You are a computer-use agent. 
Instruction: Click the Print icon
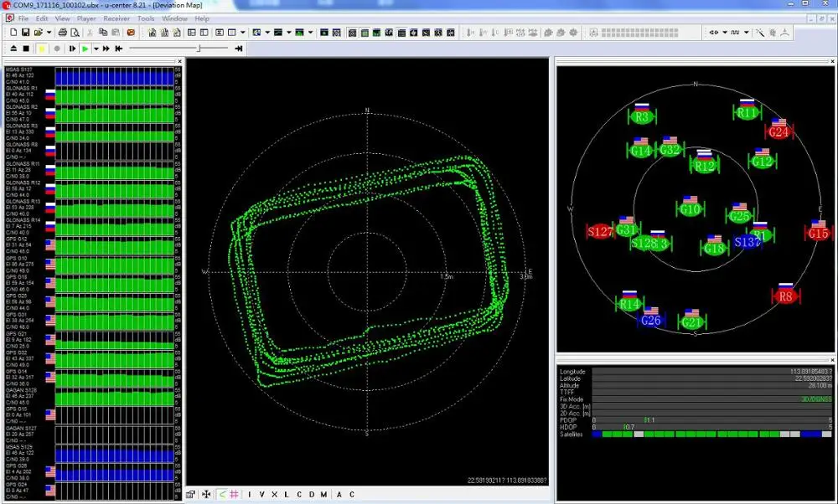point(64,33)
